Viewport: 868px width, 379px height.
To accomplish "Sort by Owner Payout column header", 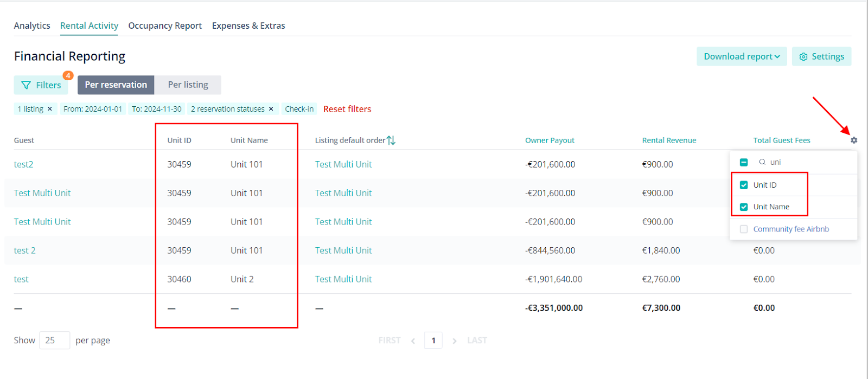I will [x=550, y=140].
